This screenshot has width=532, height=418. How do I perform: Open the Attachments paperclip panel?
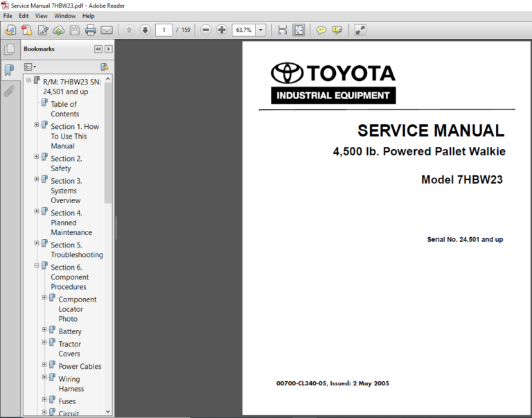10,91
